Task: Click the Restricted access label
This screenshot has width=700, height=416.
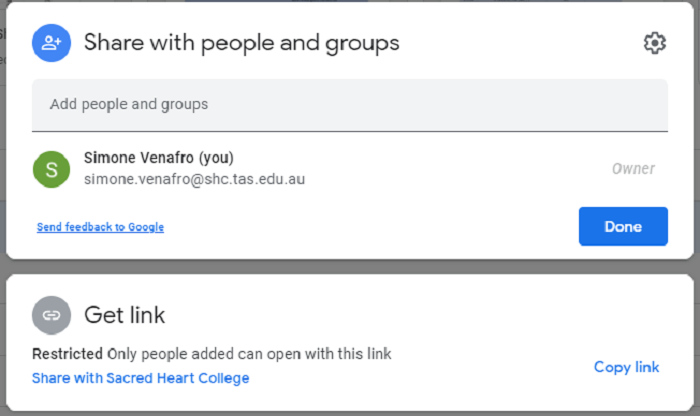Action: (x=67, y=354)
